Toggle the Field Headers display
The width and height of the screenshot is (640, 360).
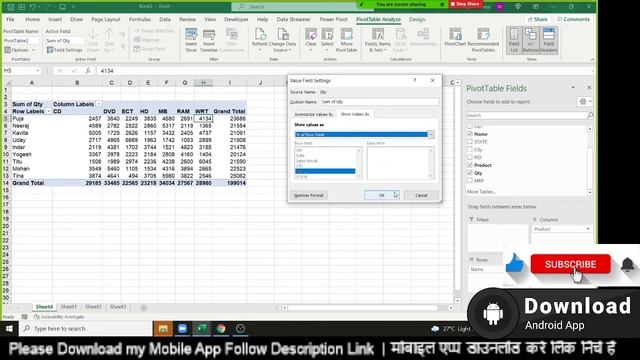point(549,40)
